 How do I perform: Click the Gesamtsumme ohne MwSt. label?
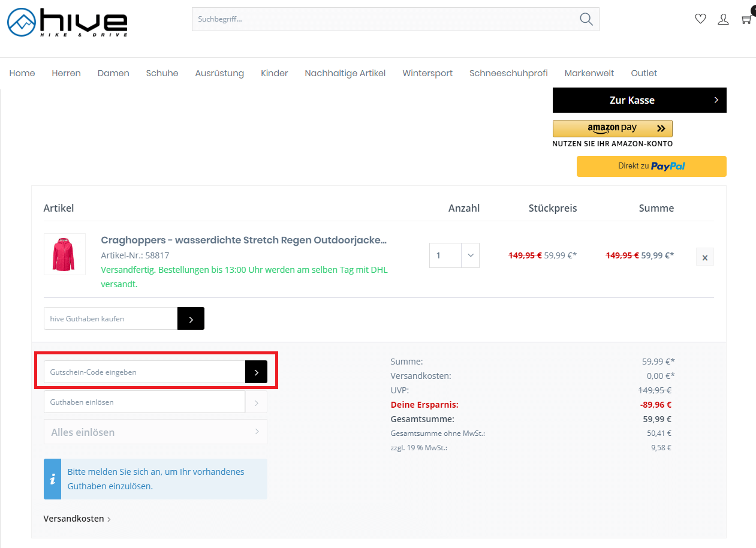438,433
